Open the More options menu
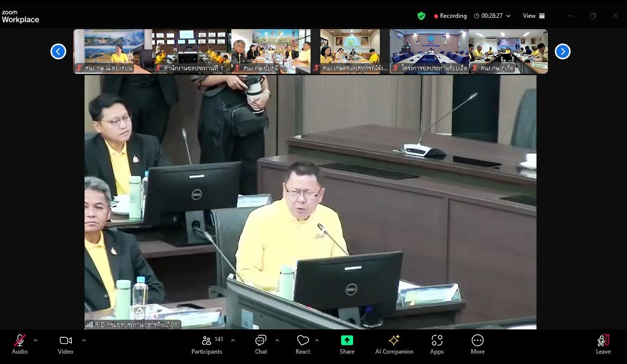Screen dimensions: 627x364 [x=477, y=344]
